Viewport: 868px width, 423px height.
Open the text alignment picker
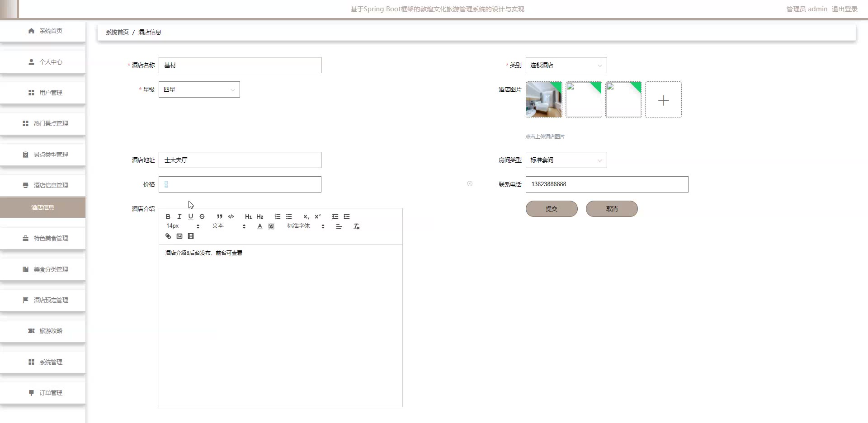339,226
